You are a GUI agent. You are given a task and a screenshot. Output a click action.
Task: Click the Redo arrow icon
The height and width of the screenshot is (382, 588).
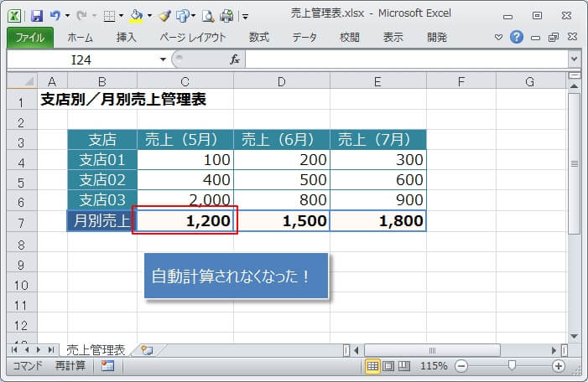pyautogui.click(x=81, y=16)
